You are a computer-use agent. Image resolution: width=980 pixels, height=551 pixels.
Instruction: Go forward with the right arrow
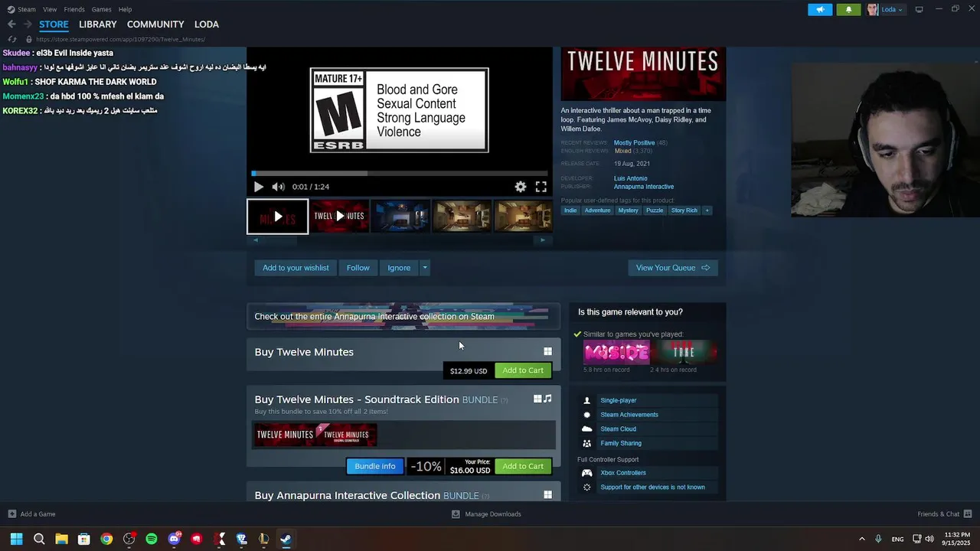pyautogui.click(x=27, y=24)
